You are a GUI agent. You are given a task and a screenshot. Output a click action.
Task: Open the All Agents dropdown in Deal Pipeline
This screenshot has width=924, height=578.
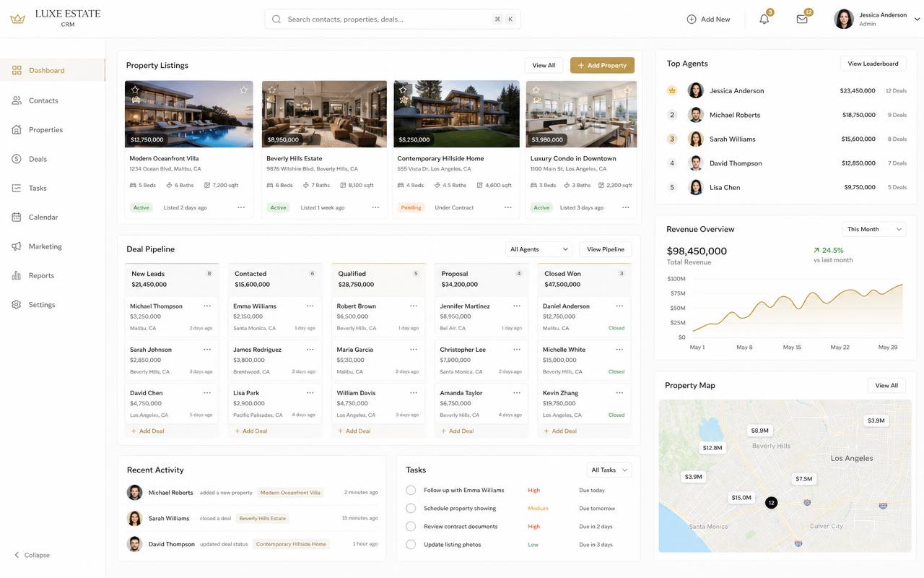tap(539, 249)
